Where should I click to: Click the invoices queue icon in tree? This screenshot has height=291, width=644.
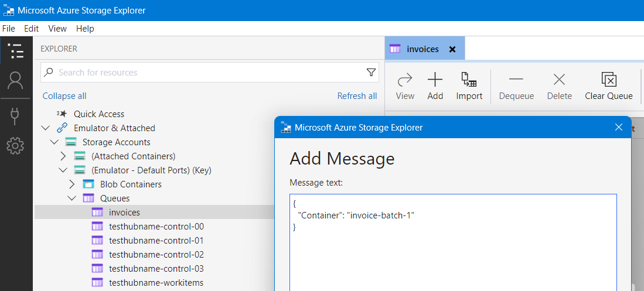[97, 212]
